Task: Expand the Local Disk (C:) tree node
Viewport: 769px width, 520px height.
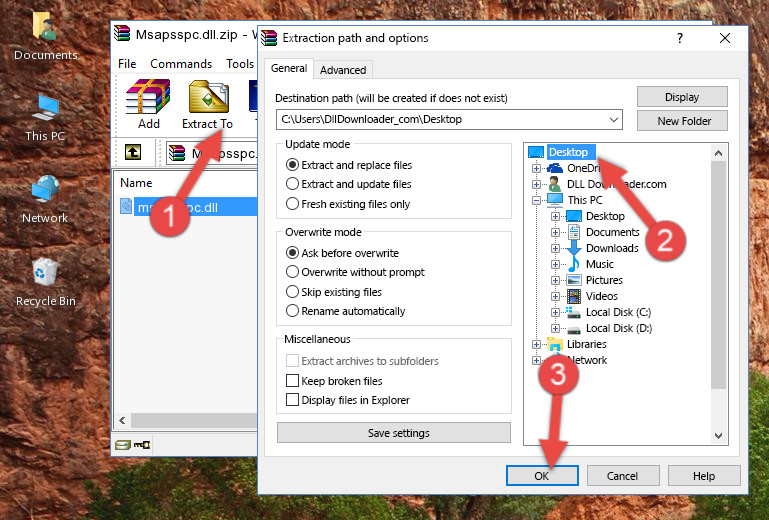Action: coord(555,312)
